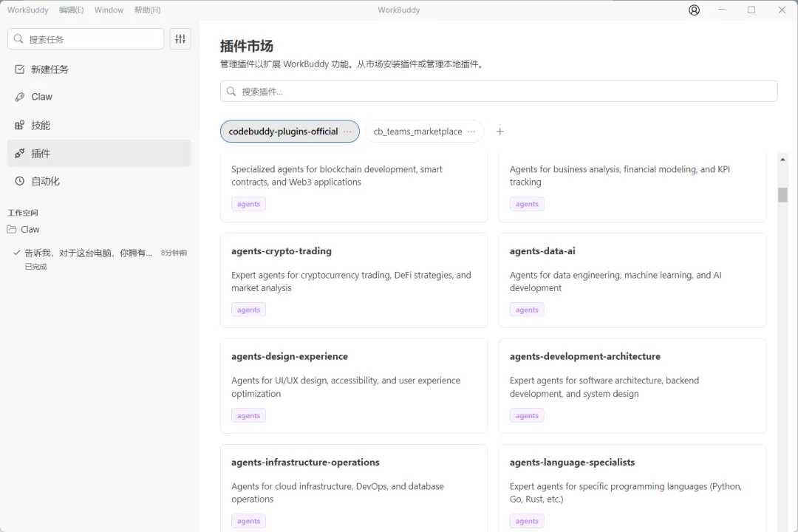Screen dimensions: 798x532
Task: Click the 自动化 clock icon
Action: (20, 181)
